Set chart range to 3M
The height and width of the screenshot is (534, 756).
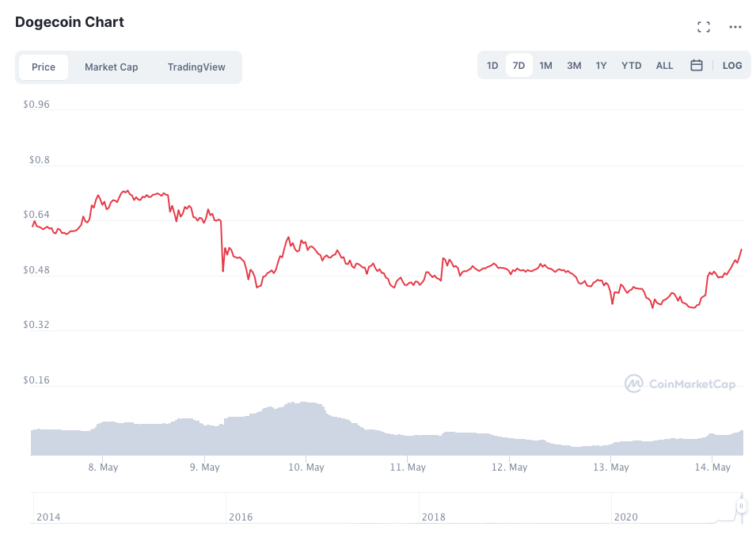(x=574, y=66)
